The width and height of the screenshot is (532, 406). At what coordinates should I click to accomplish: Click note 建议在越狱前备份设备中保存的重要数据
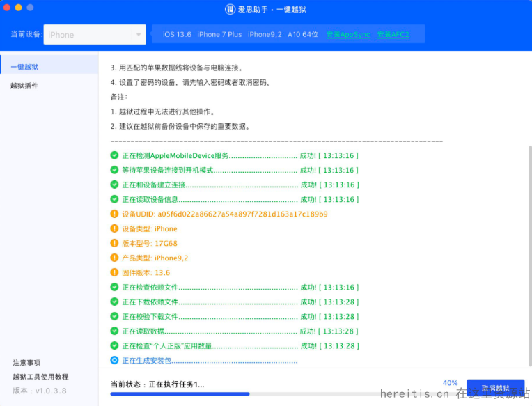[181, 127]
